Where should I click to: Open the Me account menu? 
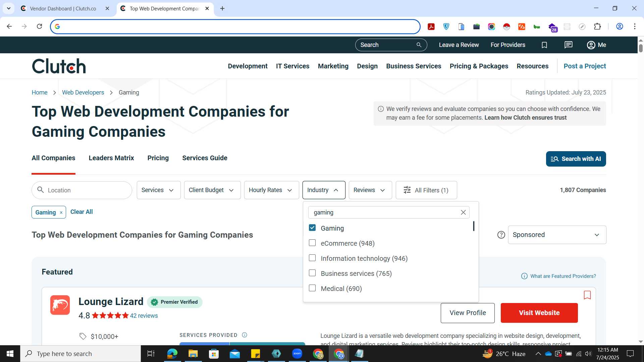(596, 45)
